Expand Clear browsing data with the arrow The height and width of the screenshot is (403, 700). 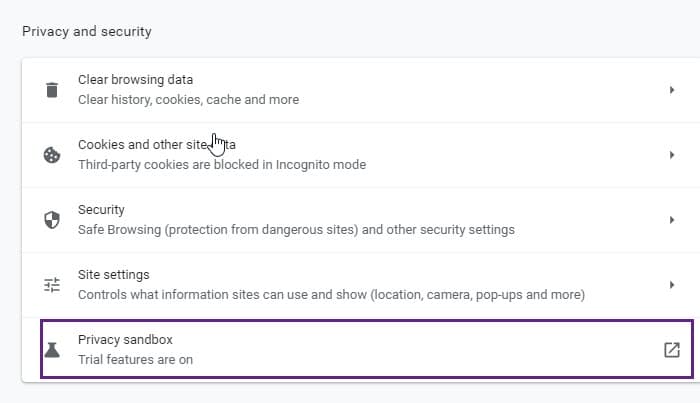[671, 90]
